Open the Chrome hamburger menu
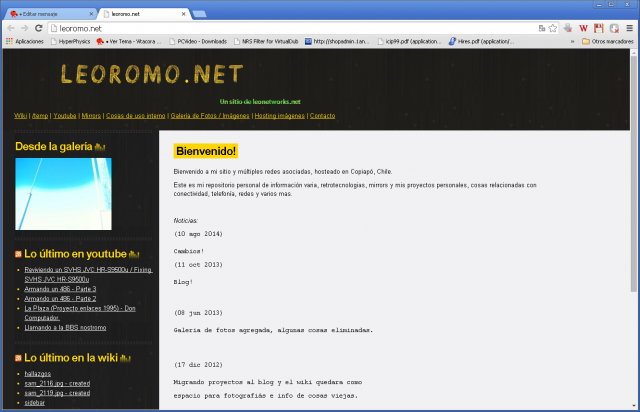This screenshot has height=412, width=640. click(628, 28)
